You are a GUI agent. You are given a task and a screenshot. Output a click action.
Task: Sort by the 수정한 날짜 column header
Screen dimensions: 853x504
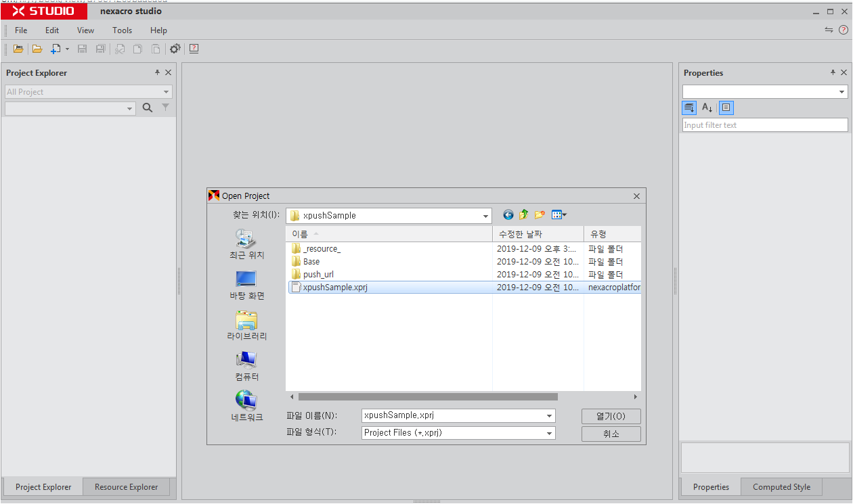pyautogui.click(x=538, y=234)
